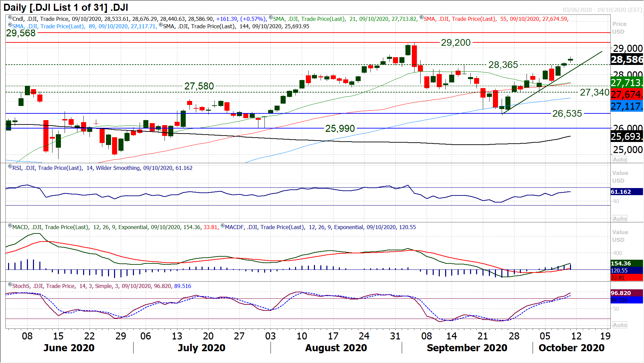Toggle Auto scaling on price panel
The width and height of the screenshot is (644, 363).
[620, 159]
